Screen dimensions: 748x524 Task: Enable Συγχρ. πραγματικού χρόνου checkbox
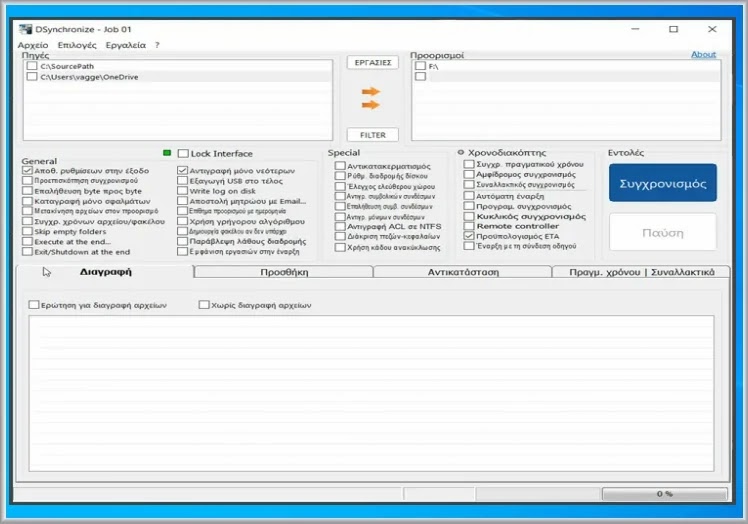[x=469, y=164]
